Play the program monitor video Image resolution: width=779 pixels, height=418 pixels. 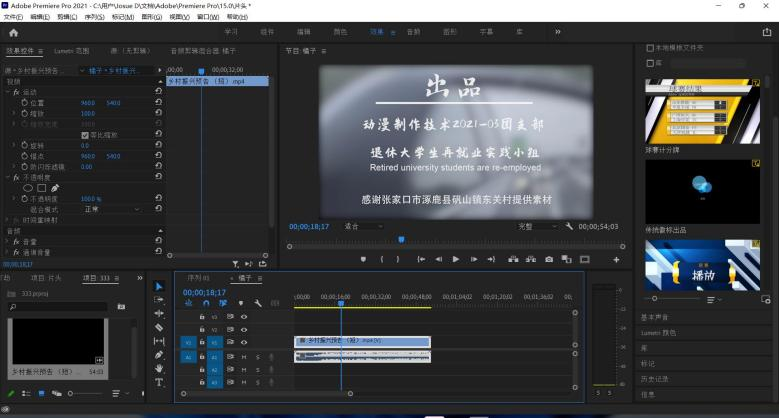click(456, 259)
